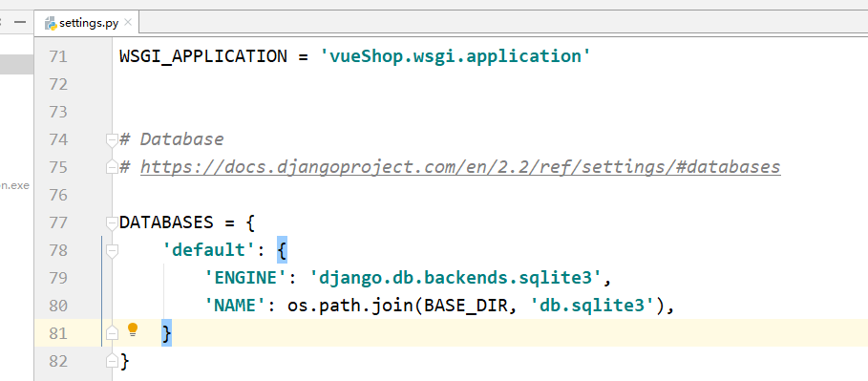Click the fold end marker at line 82

point(113,361)
